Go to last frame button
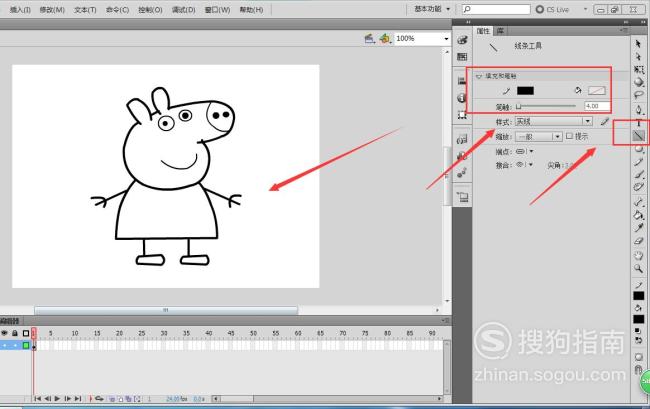650x409 pixels. pyautogui.click(x=78, y=399)
